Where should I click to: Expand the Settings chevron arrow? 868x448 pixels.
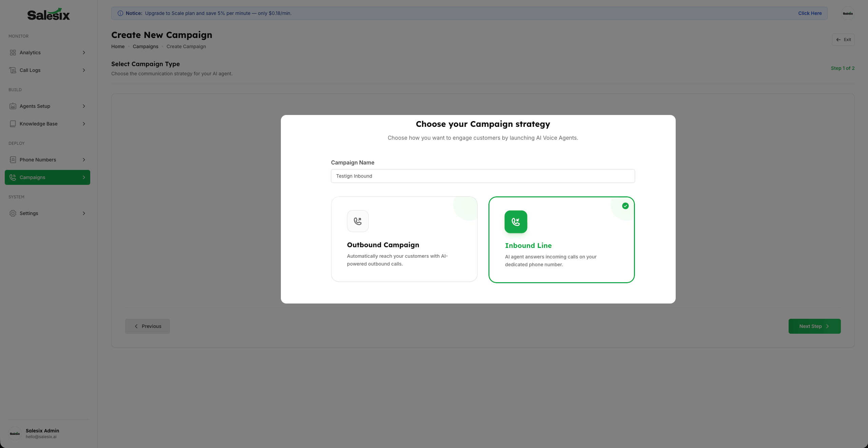point(84,213)
